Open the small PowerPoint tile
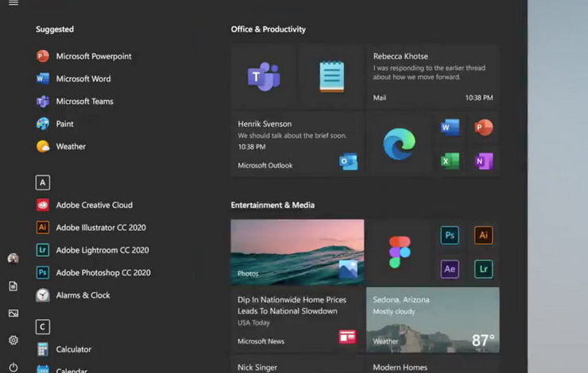The width and height of the screenshot is (588, 373). [x=483, y=127]
